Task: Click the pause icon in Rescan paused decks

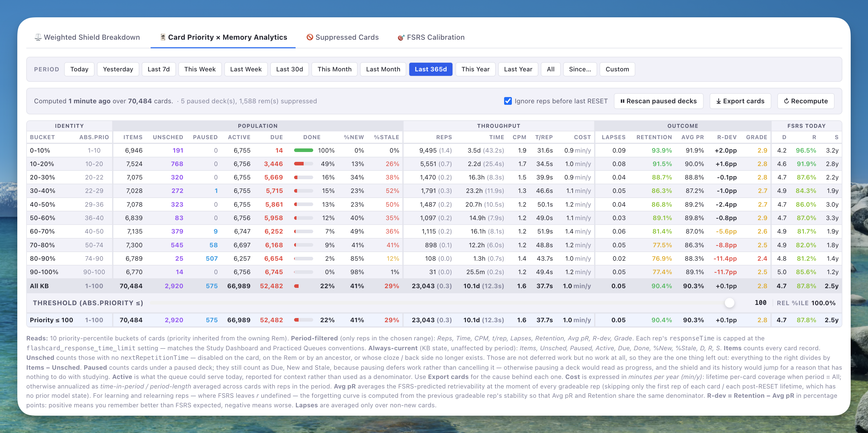Action: pyautogui.click(x=622, y=101)
